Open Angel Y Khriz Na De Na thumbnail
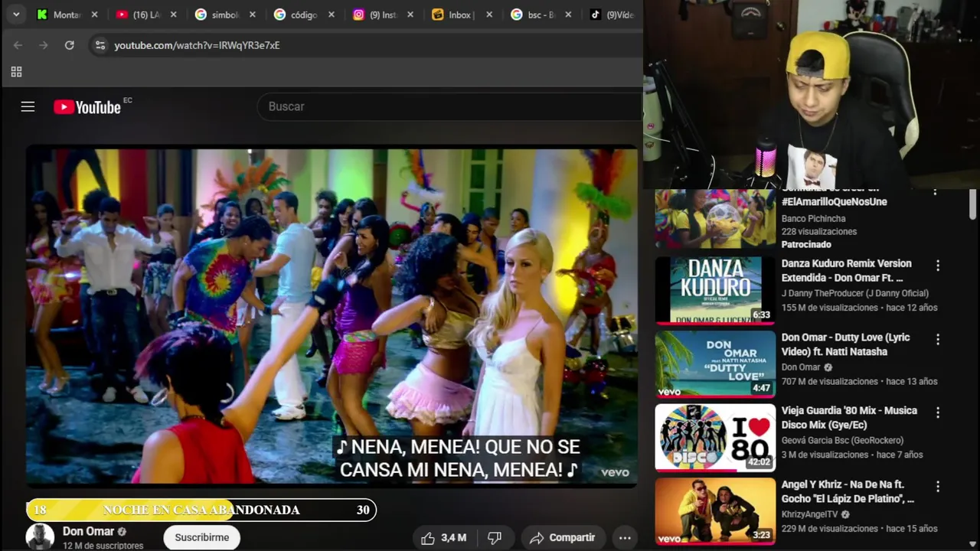980x551 pixels. pyautogui.click(x=715, y=511)
